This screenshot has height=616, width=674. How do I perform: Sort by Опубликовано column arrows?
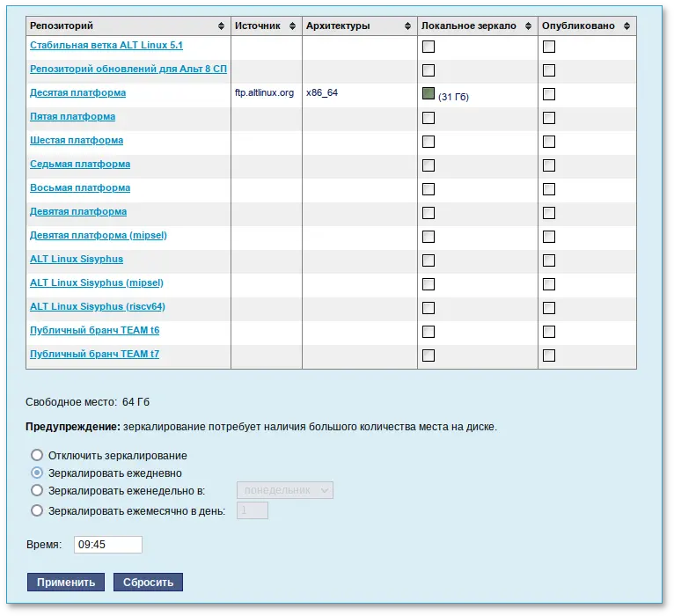(626, 26)
